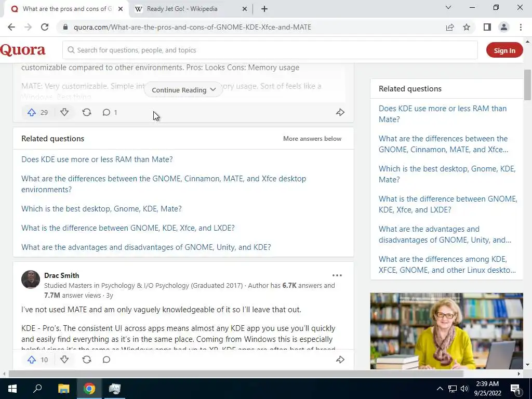The image size is (532, 399).
Task: View site information lock icon
Action: [65, 27]
